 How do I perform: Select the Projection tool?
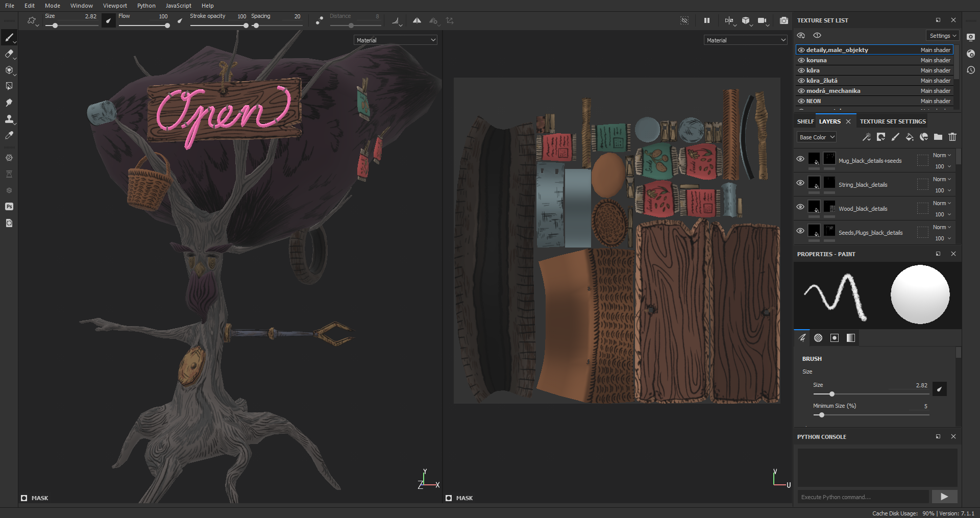[x=9, y=70]
